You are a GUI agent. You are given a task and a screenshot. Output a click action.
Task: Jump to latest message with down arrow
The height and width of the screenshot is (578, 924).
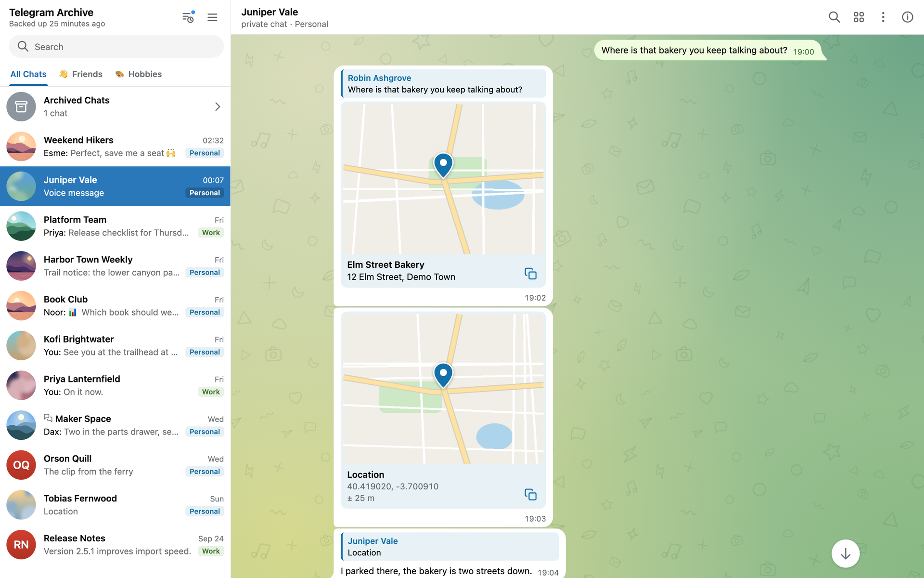click(x=846, y=554)
